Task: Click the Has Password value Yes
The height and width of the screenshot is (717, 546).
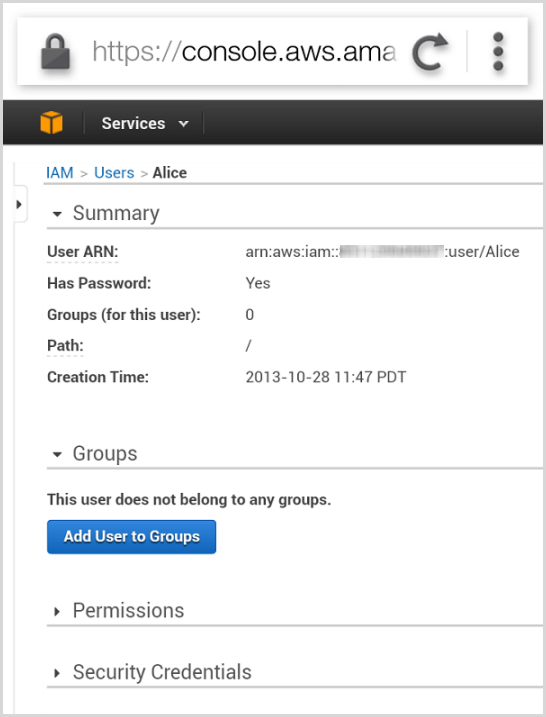Action: tap(258, 283)
